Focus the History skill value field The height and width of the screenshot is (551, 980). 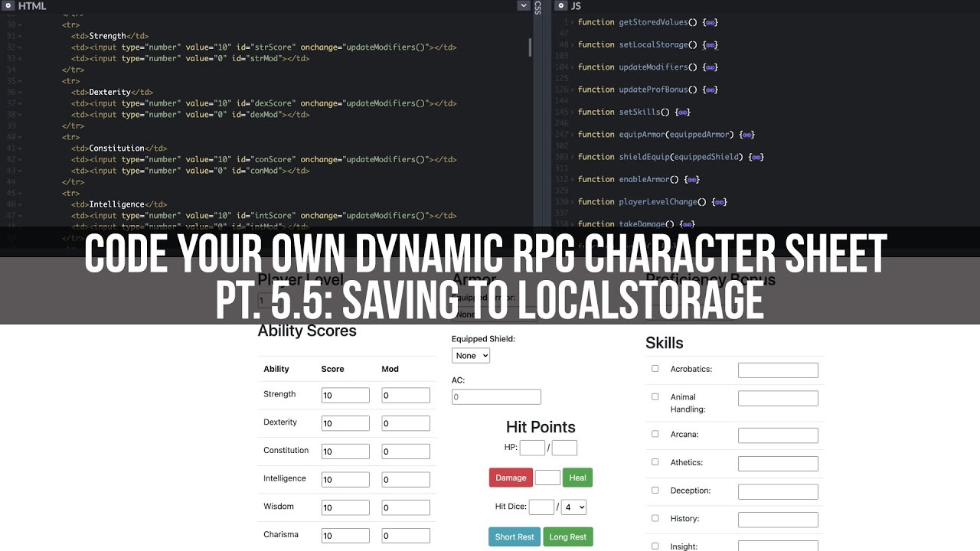point(778,520)
